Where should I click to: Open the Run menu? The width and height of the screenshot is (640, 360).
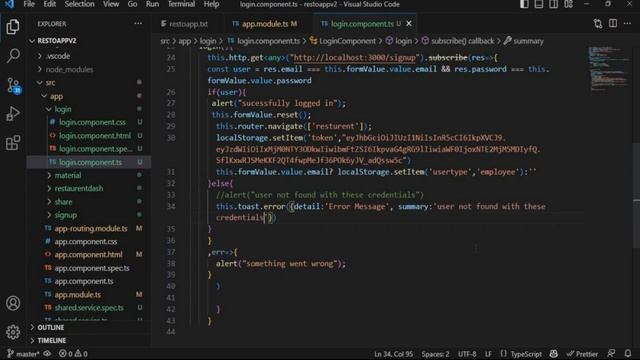click(152, 4)
